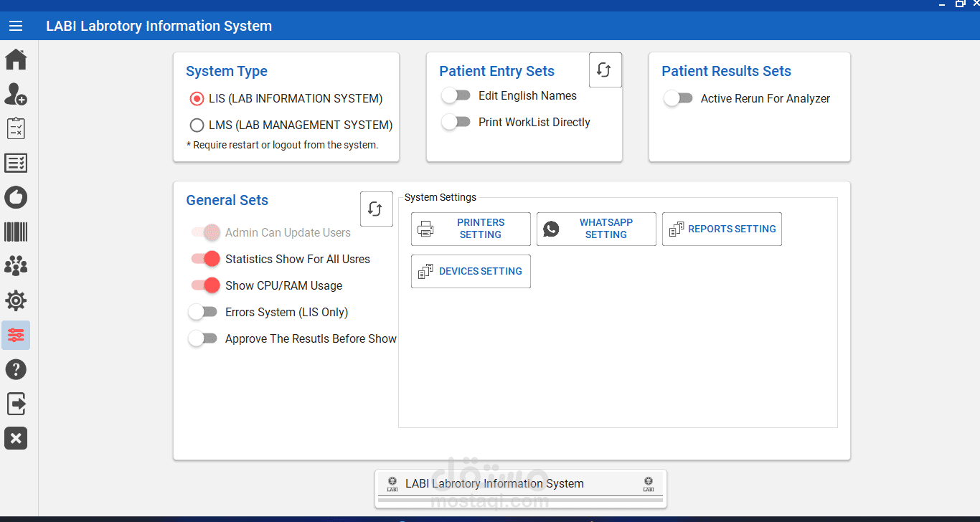Toggle Print WorkList Directly switch

coord(456,122)
